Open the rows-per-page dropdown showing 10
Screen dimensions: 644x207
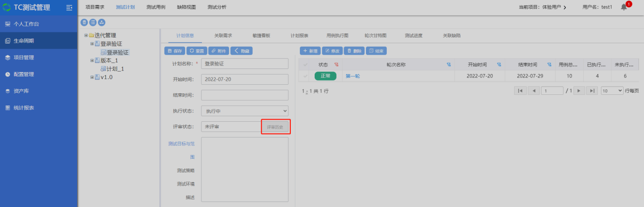[612, 90]
